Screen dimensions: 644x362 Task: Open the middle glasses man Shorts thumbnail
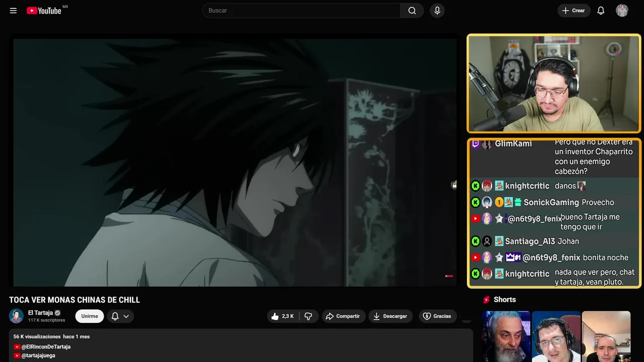pos(556,336)
